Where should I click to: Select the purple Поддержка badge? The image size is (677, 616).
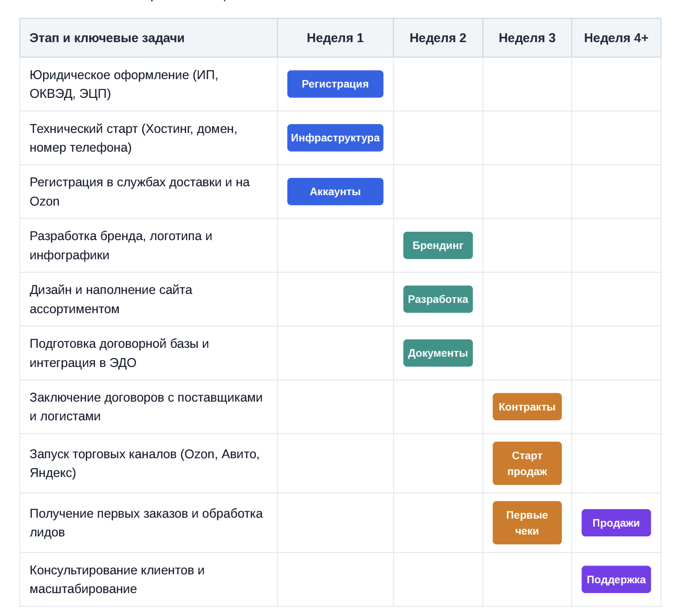pos(616,580)
